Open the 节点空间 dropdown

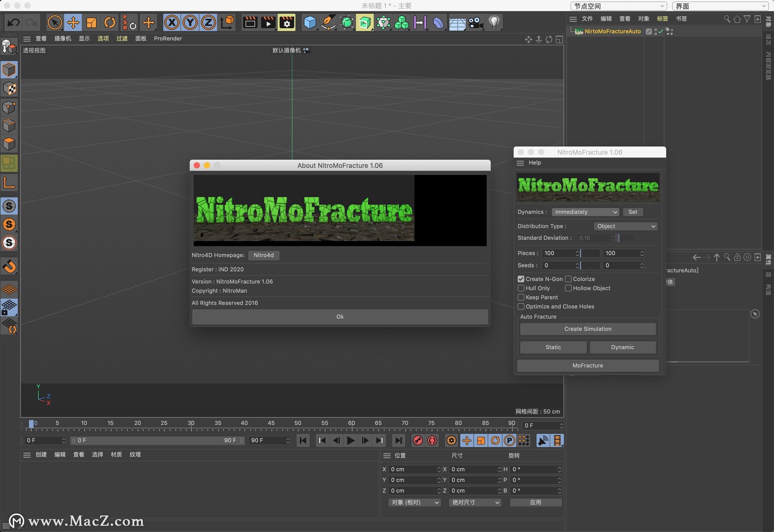[619, 6]
